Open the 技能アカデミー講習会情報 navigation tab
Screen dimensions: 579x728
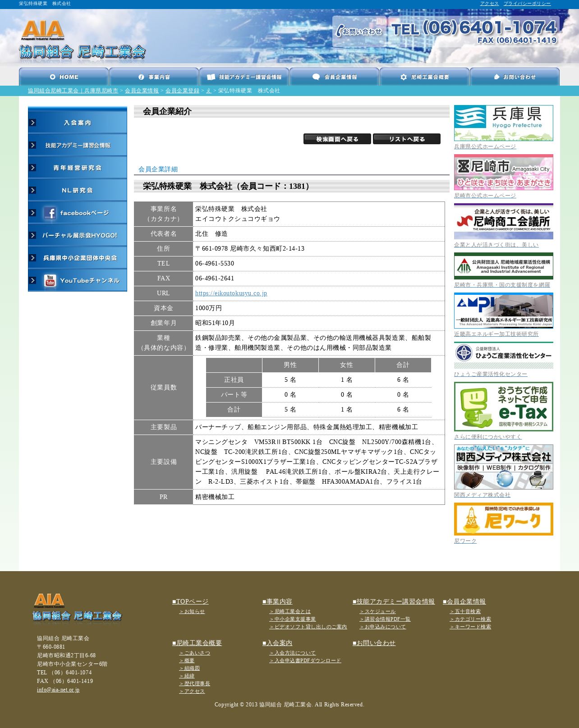point(244,77)
